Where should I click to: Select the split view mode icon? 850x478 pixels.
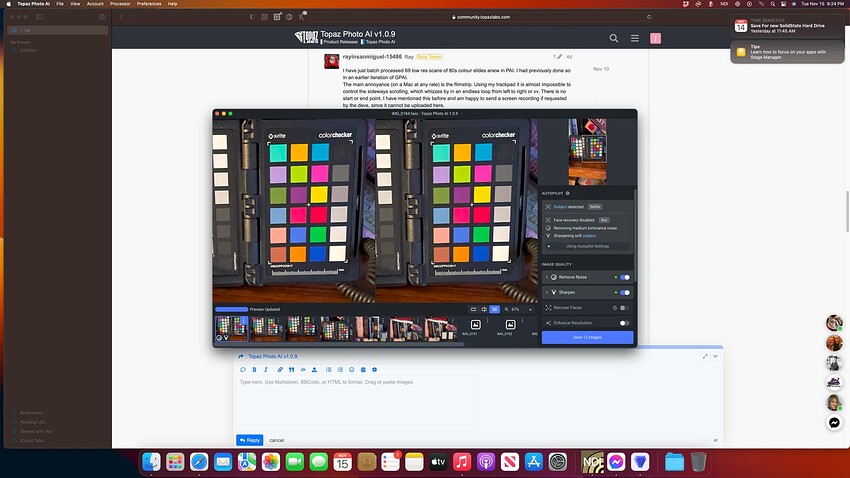[484, 309]
